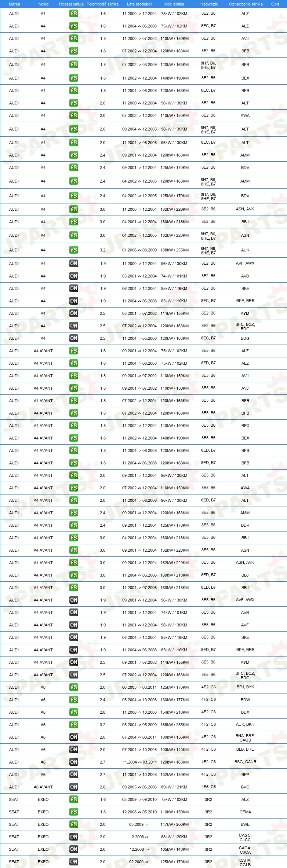Click the 4F5, C6 body cell of A6 Avant
Screen dimensions: 287x868
208,787
